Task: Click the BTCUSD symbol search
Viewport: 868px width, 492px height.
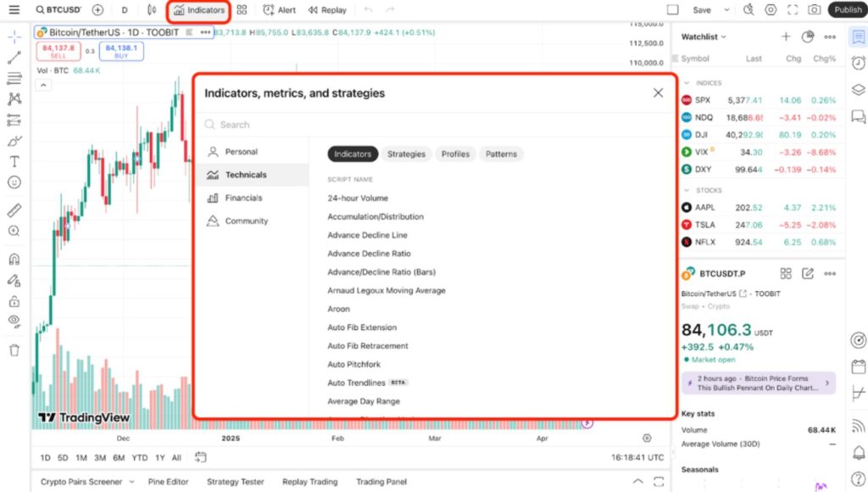Action: (x=58, y=10)
